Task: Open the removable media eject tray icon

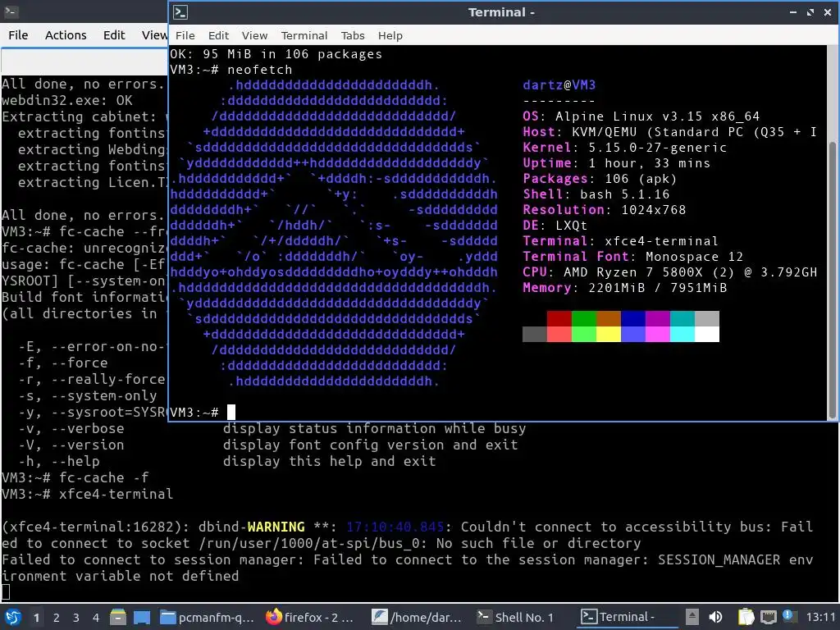Action: tap(692, 617)
